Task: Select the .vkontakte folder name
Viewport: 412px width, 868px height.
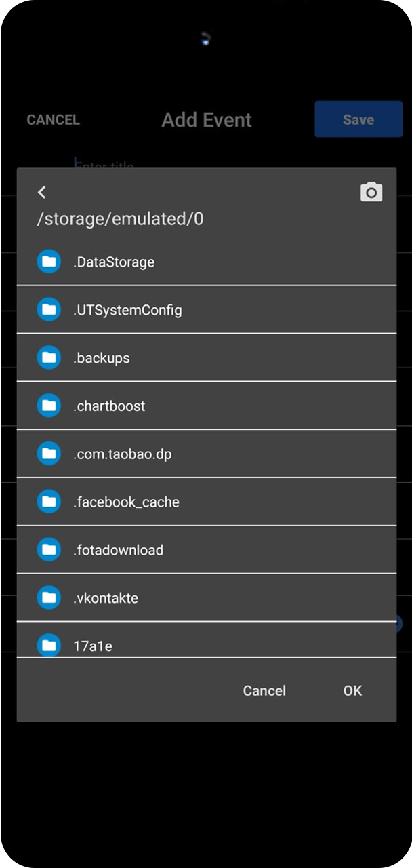Action: tap(106, 598)
